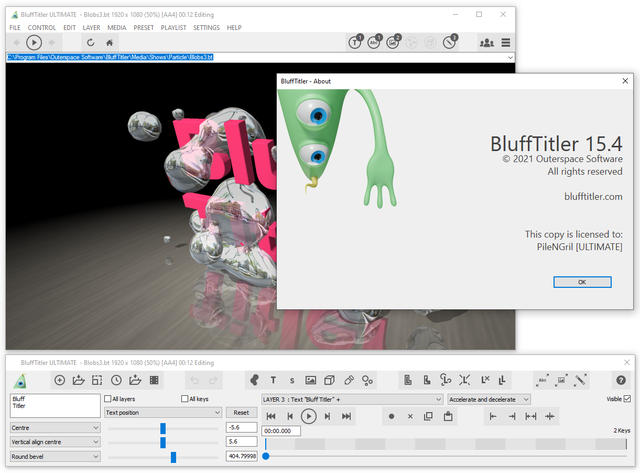Image resolution: width=640 pixels, height=473 pixels.
Task: Click the Bluff Titler text edit box
Action: [x=55, y=405]
